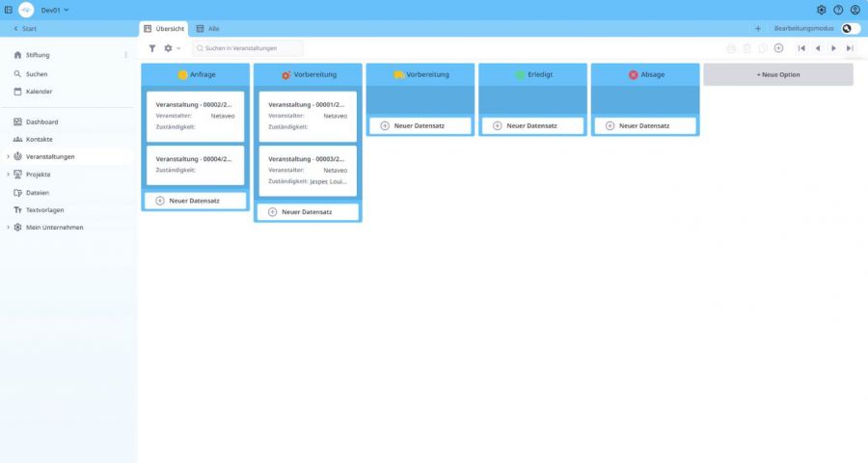Expand the Projekte sidebar item

coord(9,175)
